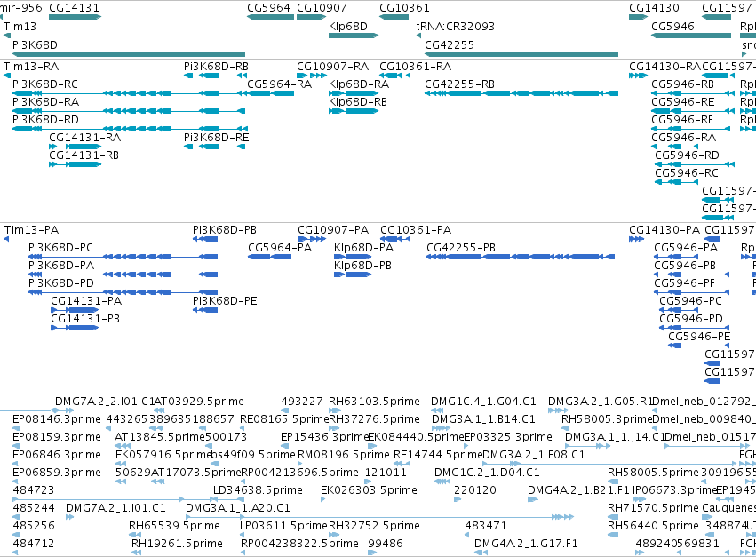Open the Pi3K68D-PD protein label
The image size is (756, 557).
click(61, 283)
